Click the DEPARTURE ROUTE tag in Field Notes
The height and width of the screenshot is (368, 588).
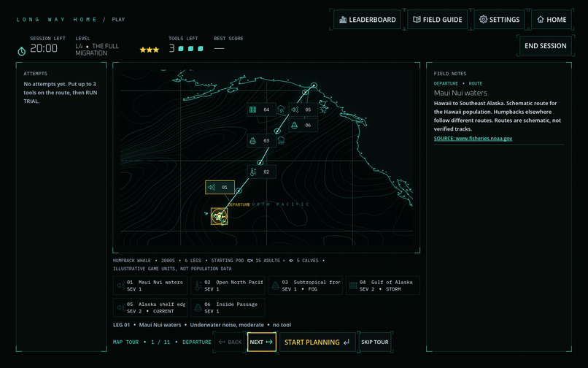pos(458,83)
